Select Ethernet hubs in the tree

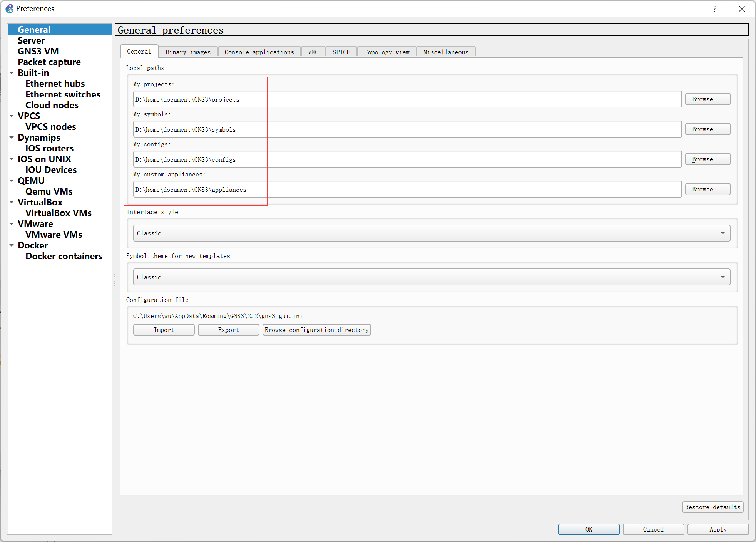click(55, 84)
